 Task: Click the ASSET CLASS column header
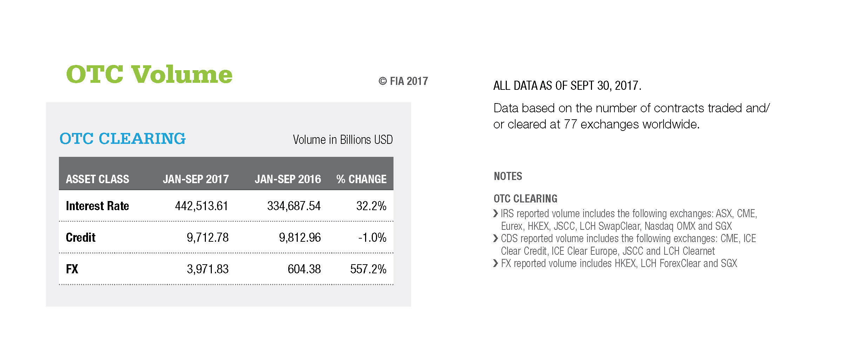(97, 179)
